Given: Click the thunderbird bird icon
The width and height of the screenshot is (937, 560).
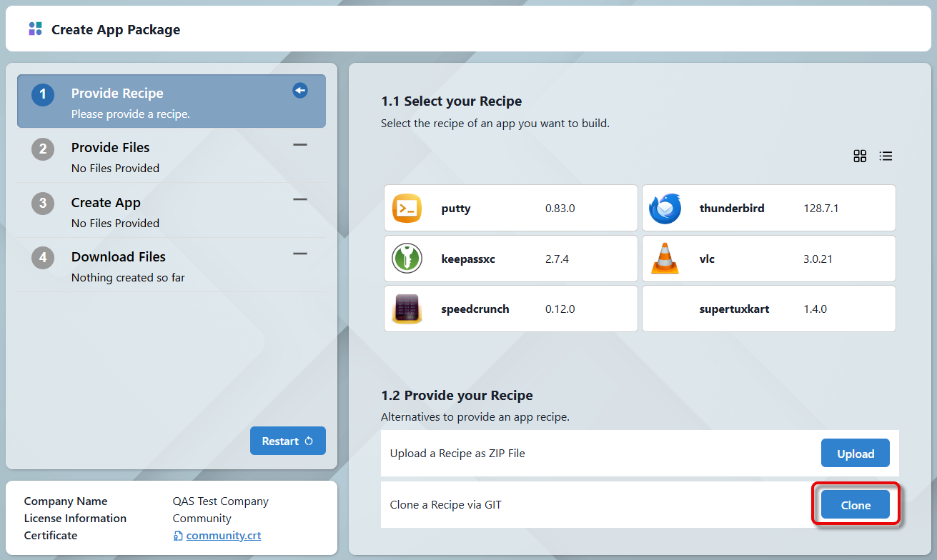Looking at the screenshot, I should click(665, 209).
